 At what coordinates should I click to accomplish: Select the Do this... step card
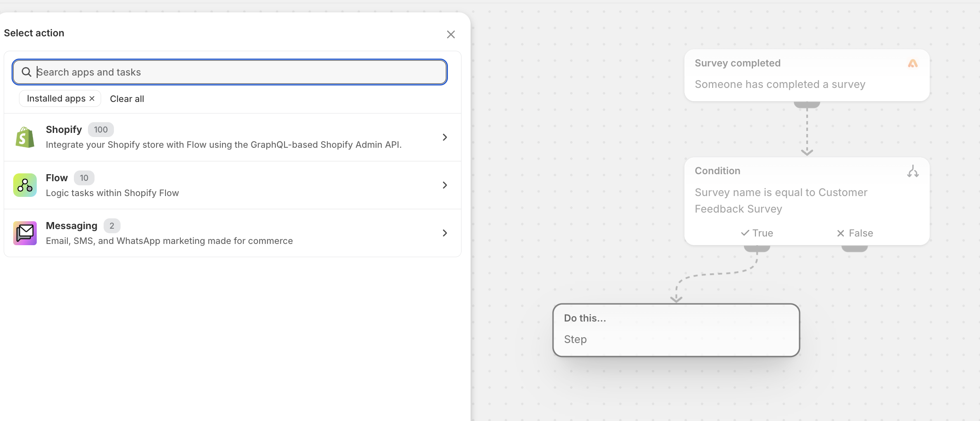point(676,330)
